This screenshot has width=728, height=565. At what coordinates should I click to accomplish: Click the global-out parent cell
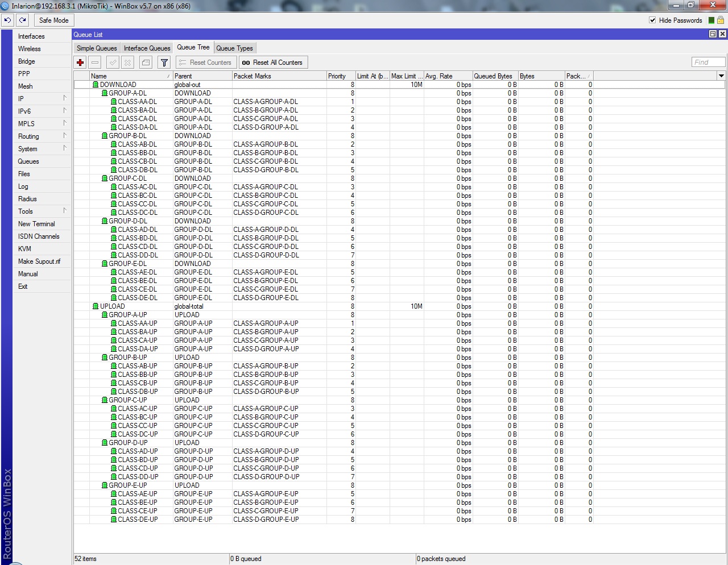[x=188, y=85]
